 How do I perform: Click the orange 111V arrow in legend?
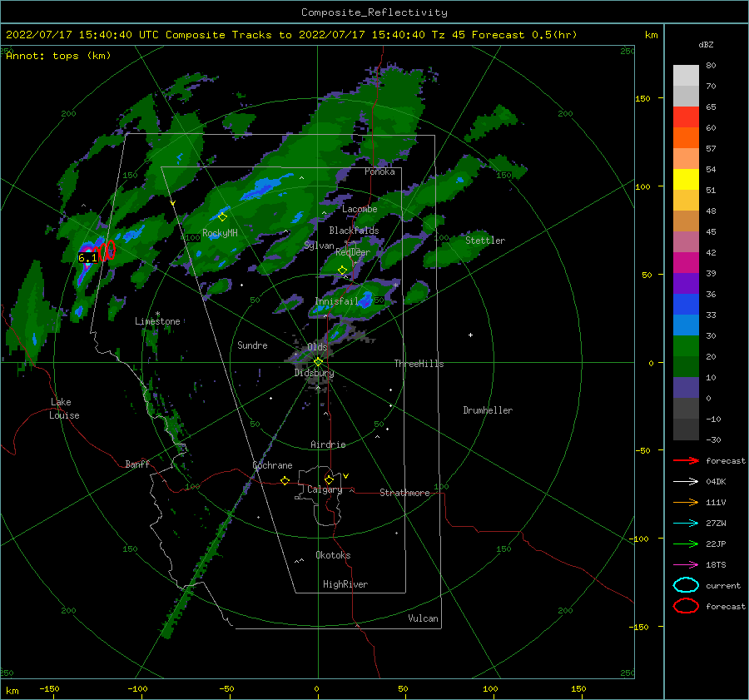point(686,502)
